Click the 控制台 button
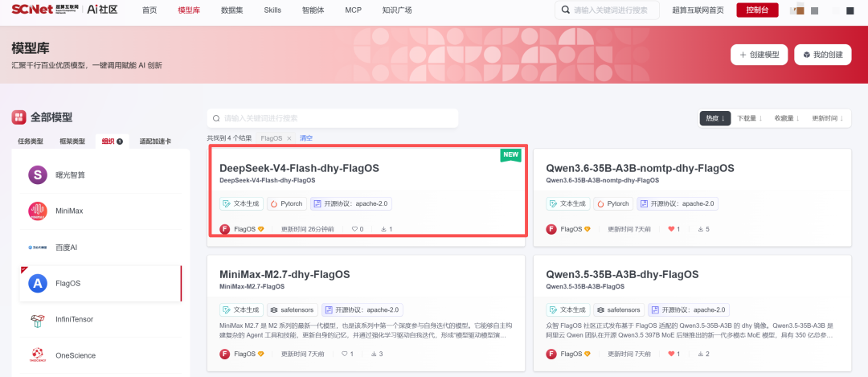868x377 pixels. [x=757, y=10]
